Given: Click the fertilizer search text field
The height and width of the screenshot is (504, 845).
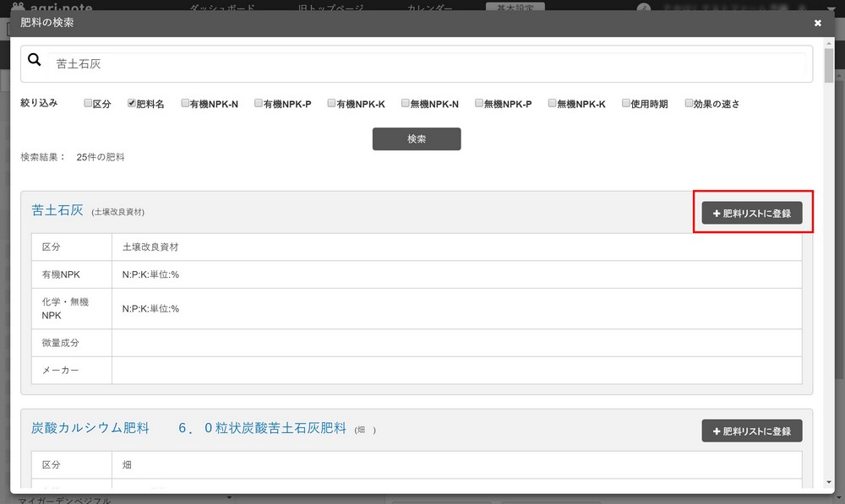Looking at the screenshot, I should click(x=422, y=63).
